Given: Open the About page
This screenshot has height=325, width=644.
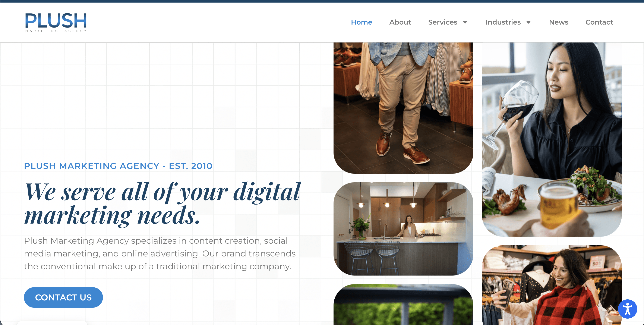Looking at the screenshot, I should click(x=400, y=22).
